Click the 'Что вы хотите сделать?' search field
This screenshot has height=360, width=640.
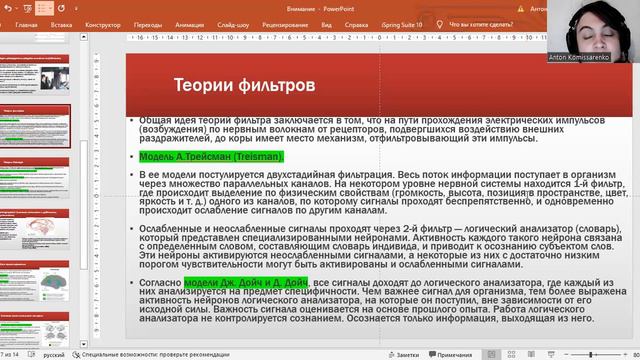coord(481,24)
